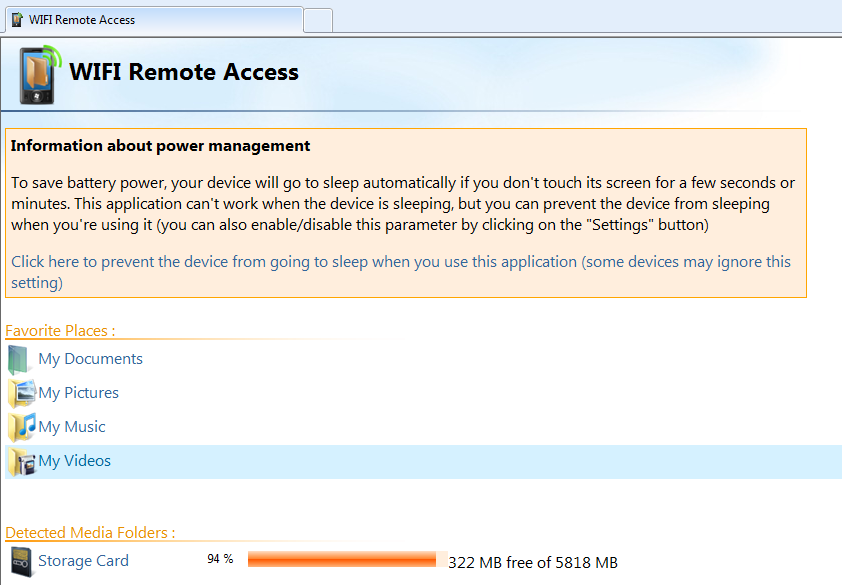Open the My Documents favorite place
This screenshot has width=842, height=585.
coord(89,358)
